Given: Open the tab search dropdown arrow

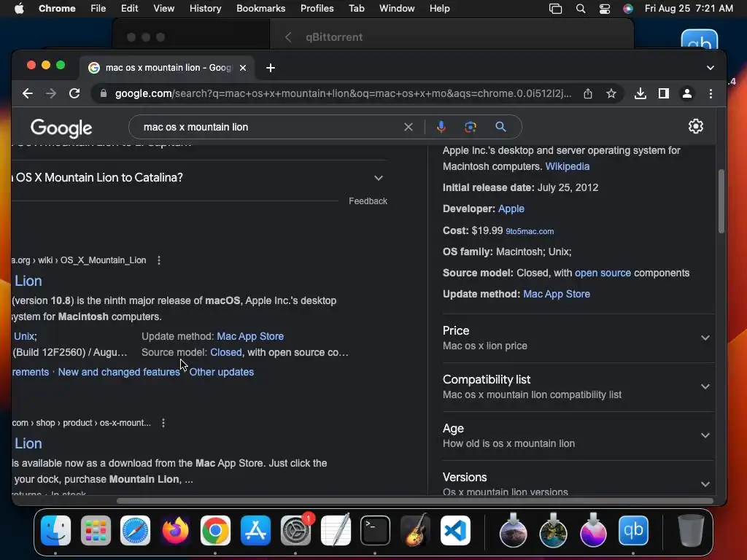Looking at the screenshot, I should (x=710, y=68).
